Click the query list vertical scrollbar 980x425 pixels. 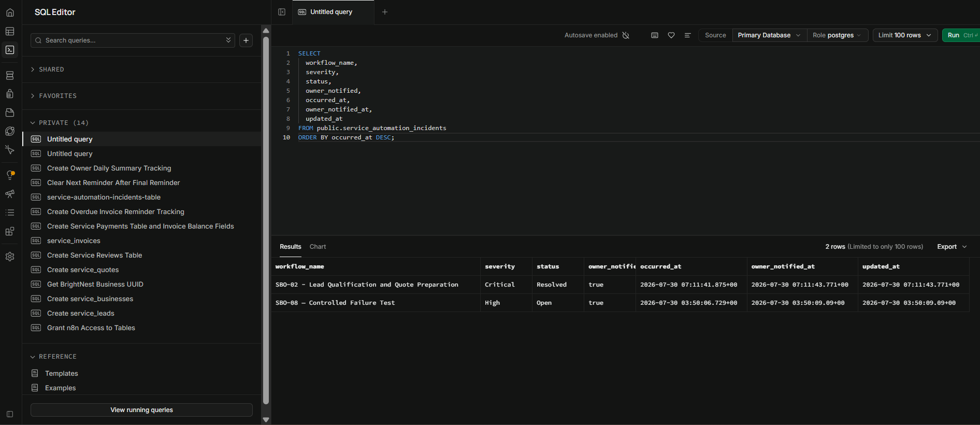(x=266, y=220)
